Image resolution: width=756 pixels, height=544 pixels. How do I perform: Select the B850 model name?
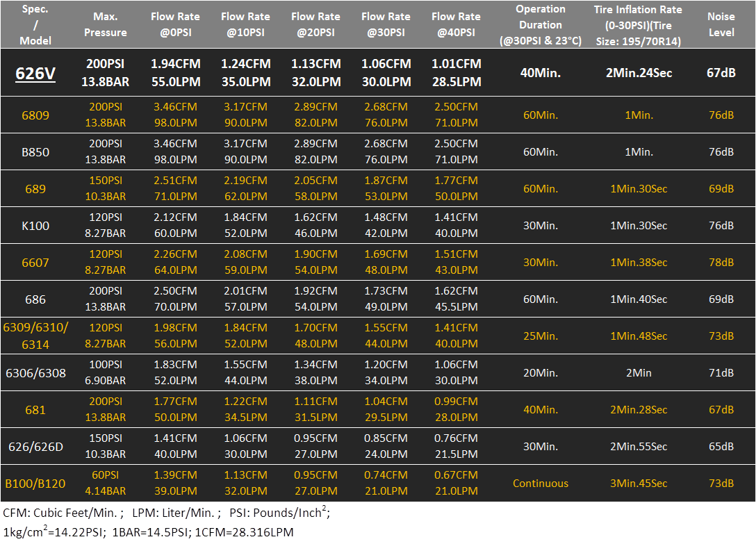[35, 152]
